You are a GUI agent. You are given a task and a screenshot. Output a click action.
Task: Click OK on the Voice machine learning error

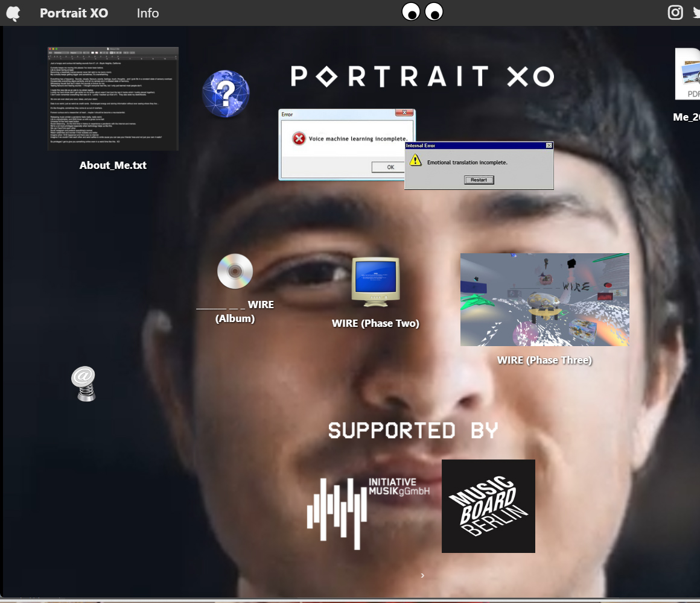390,167
